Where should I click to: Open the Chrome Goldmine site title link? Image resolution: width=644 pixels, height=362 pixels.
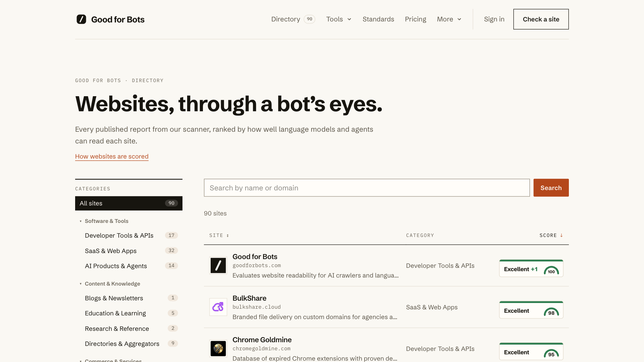tap(262, 340)
